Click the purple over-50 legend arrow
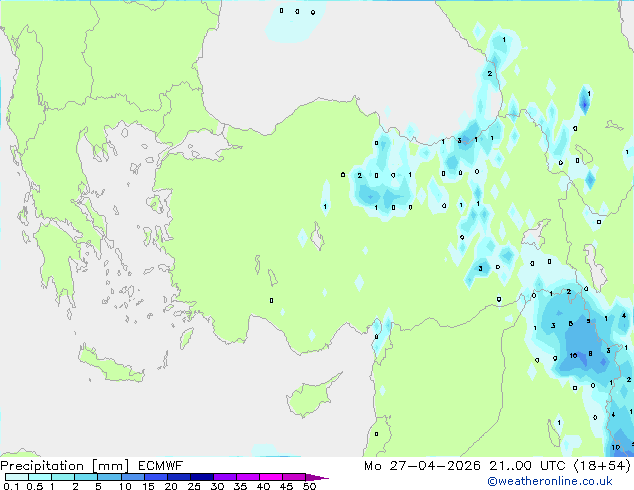Viewport: 634px width, 490px height. pos(317,477)
